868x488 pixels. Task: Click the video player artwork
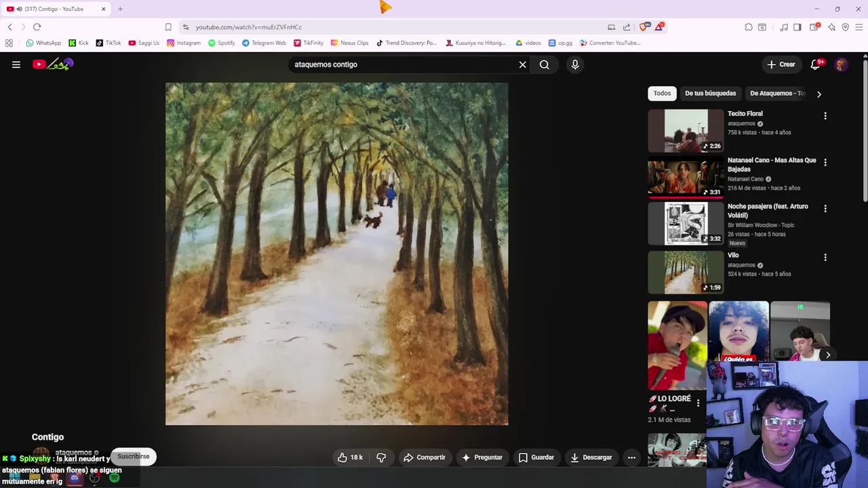click(x=337, y=254)
